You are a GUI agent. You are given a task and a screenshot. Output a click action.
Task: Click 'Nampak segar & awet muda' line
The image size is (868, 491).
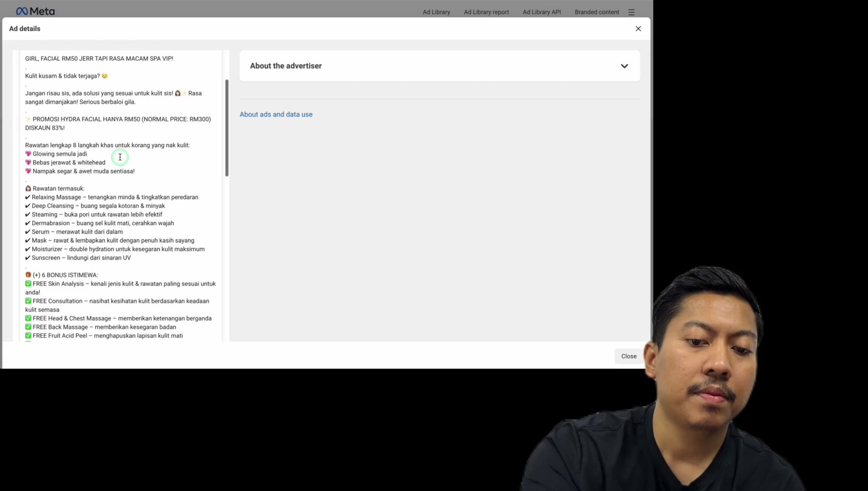(x=80, y=171)
